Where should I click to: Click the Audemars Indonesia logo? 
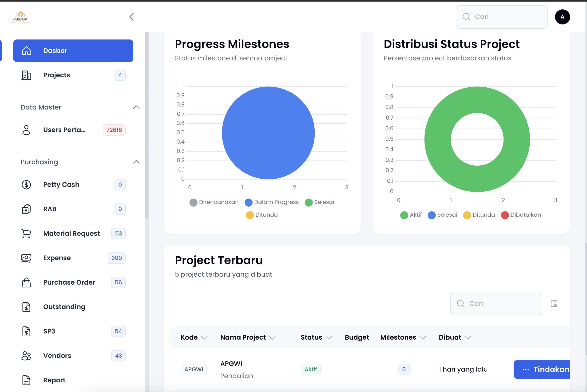tap(21, 17)
